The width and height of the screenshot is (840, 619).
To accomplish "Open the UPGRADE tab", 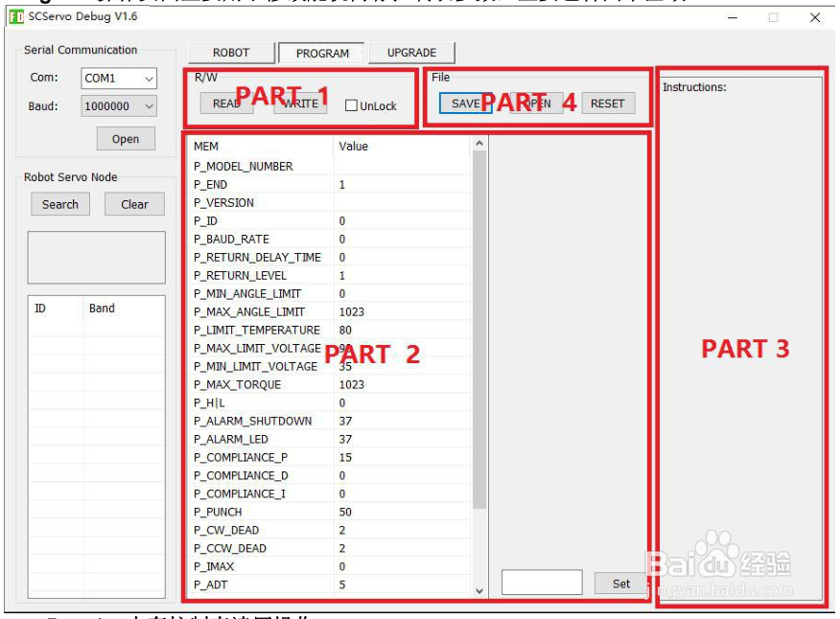I will tap(412, 53).
